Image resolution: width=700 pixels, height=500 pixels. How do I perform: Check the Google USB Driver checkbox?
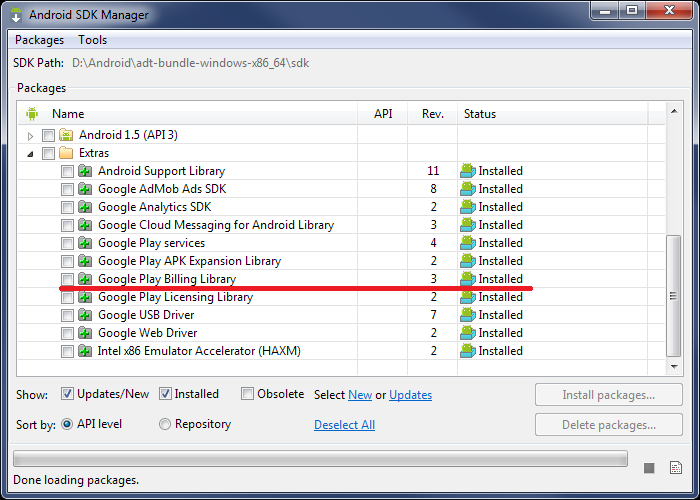pyautogui.click(x=67, y=315)
